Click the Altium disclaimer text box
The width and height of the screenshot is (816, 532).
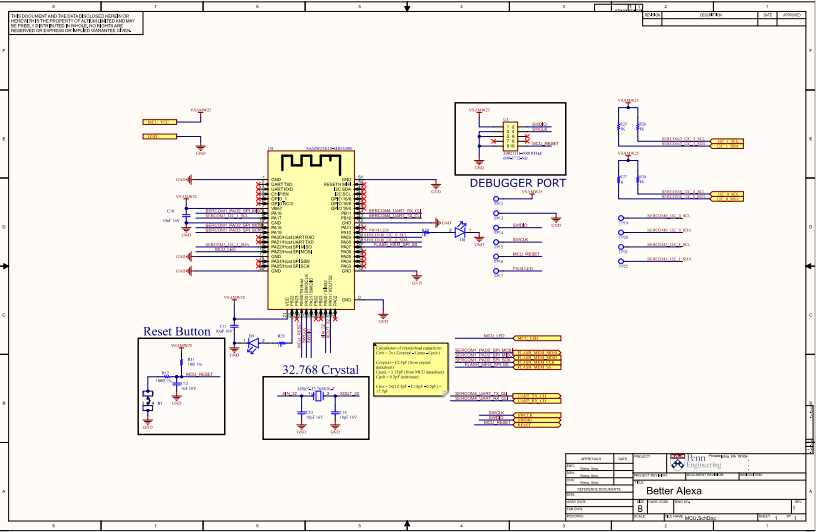pos(76,23)
